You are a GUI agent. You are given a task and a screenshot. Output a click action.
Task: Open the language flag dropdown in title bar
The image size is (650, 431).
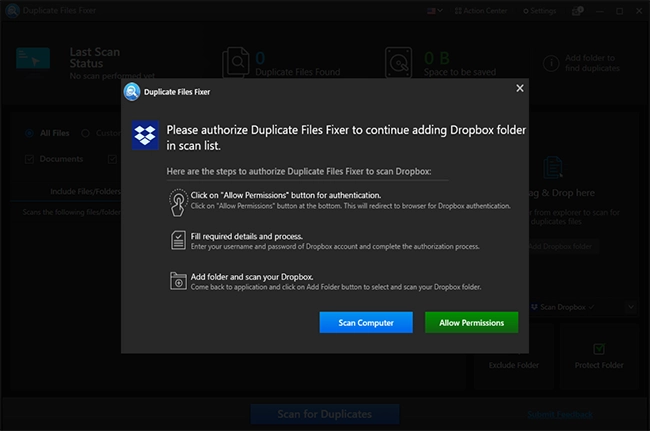[x=435, y=11]
